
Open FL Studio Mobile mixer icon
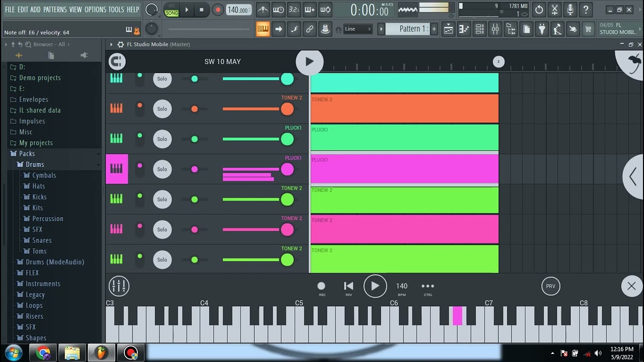[x=119, y=286]
